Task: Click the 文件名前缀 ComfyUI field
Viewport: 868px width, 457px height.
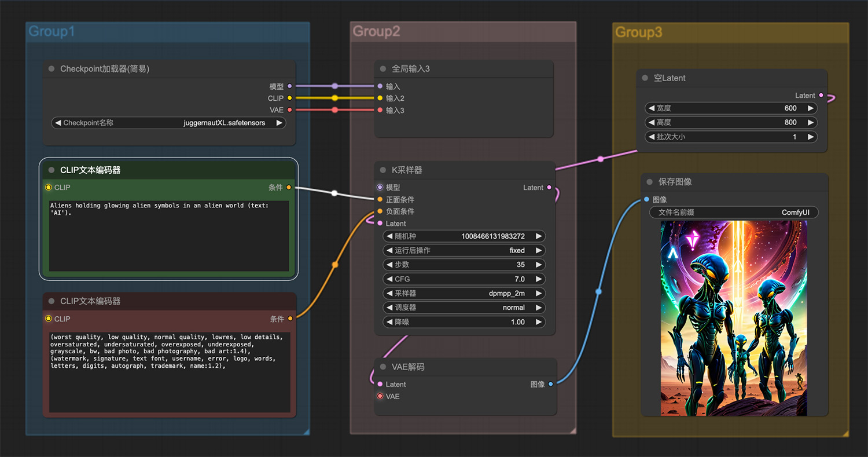Action: [x=734, y=213]
